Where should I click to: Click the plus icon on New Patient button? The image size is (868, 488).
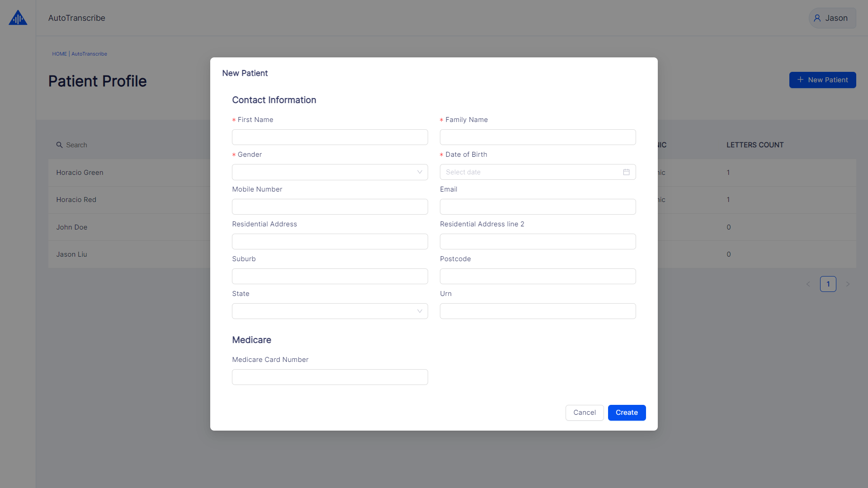tap(800, 80)
